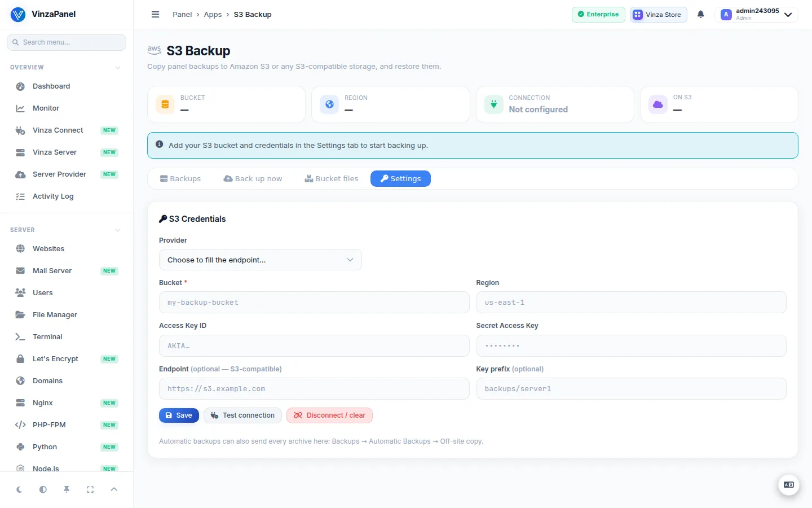The width and height of the screenshot is (812, 508).
Task: Launch the Terminal
Action: coord(67,337)
